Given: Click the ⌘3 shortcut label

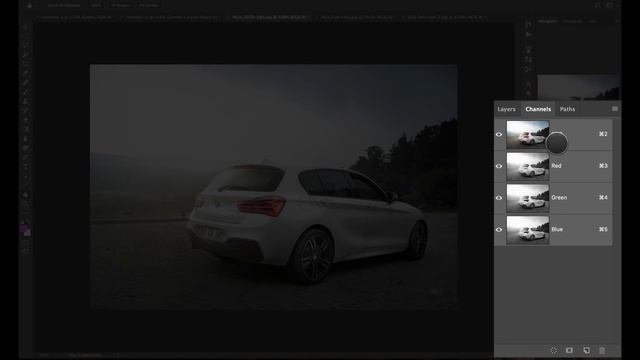Looking at the screenshot, I should pos(603,166).
